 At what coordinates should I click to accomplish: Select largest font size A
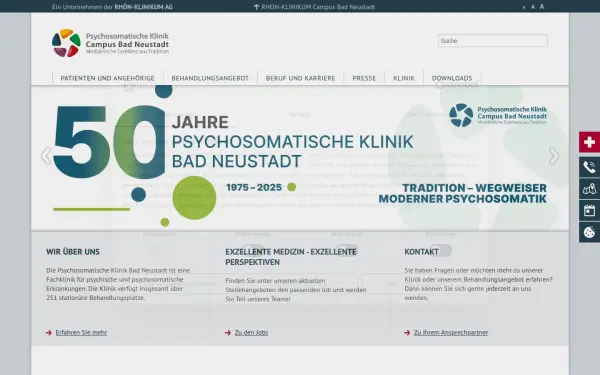pyautogui.click(x=542, y=7)
